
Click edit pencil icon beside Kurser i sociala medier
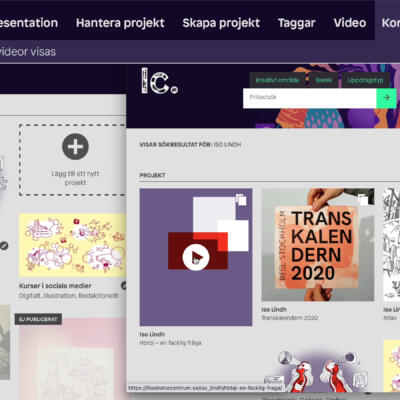[x=124, y=286]
